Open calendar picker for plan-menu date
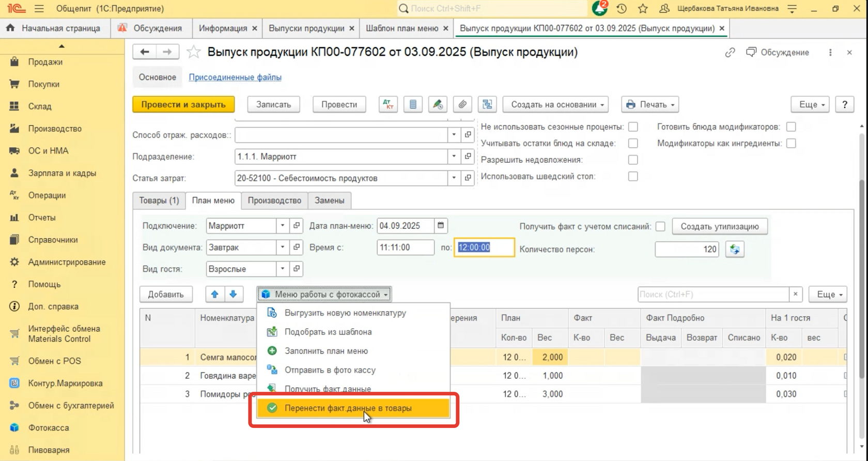This screenshot has height=461, width=868. point(441,226)
